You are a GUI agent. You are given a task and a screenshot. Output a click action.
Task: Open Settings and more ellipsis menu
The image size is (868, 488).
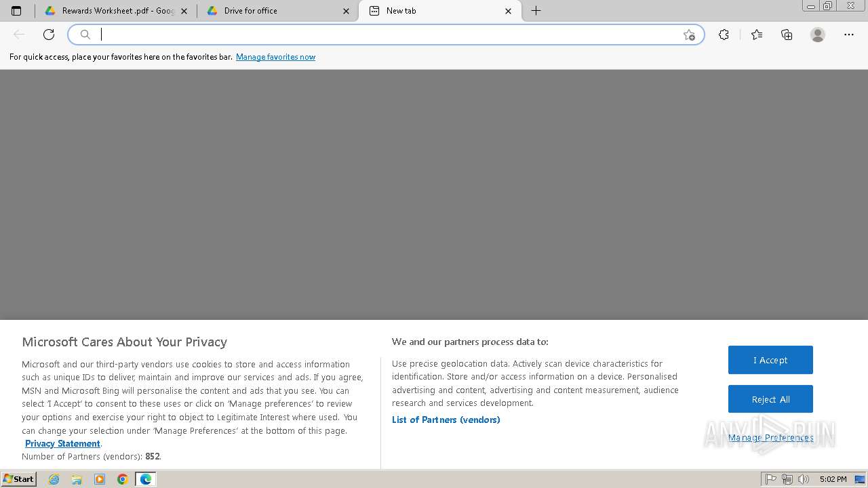[x=849, y=35]
